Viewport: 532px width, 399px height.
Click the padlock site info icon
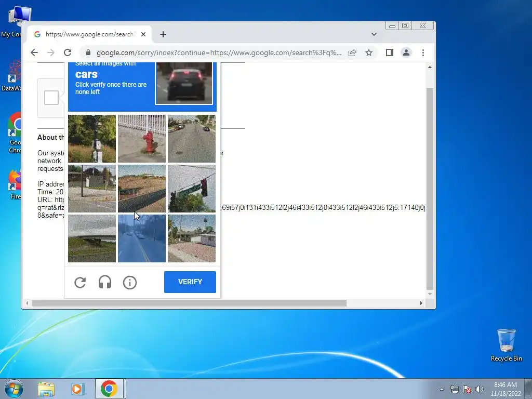[x=88, y=52]
